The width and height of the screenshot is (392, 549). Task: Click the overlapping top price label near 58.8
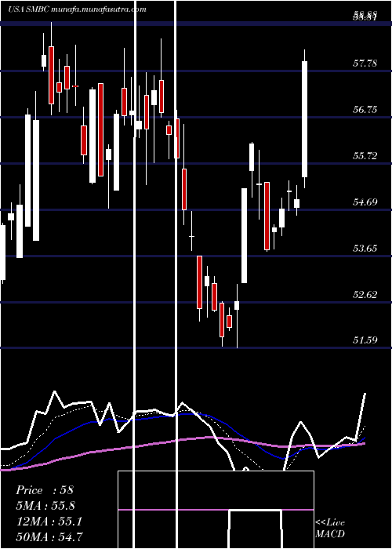[x=365, y=16]
